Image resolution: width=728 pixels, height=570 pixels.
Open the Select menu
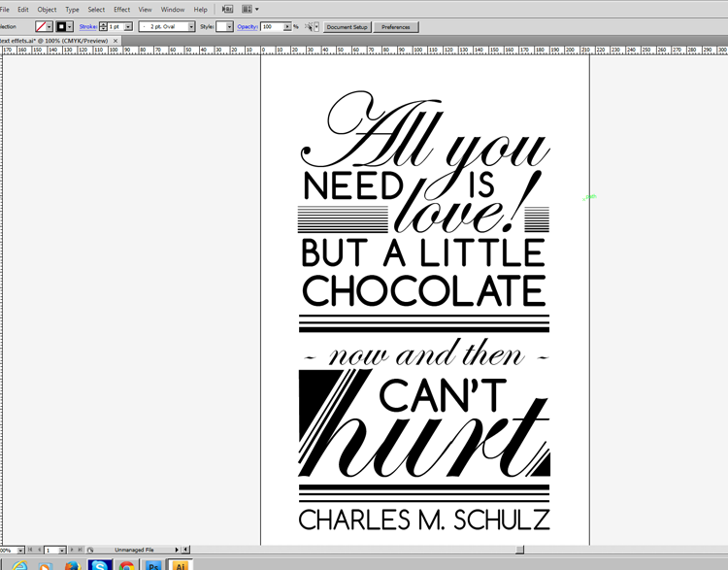[96, 10]
